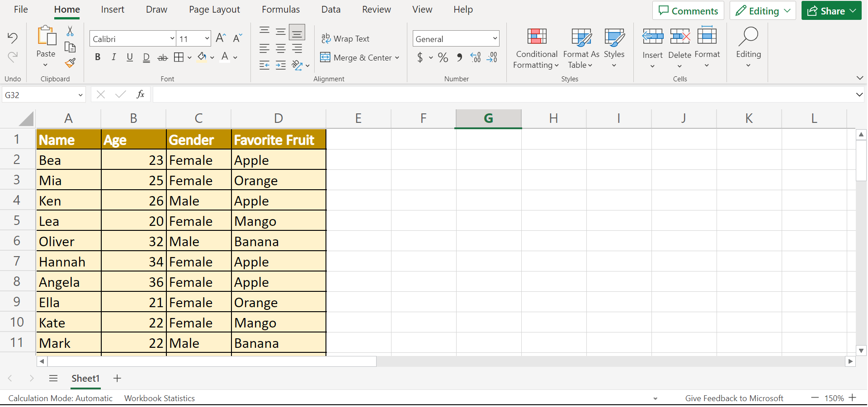
Task: Open the Cut tool in Clipboard group
Action: [70, 31]
